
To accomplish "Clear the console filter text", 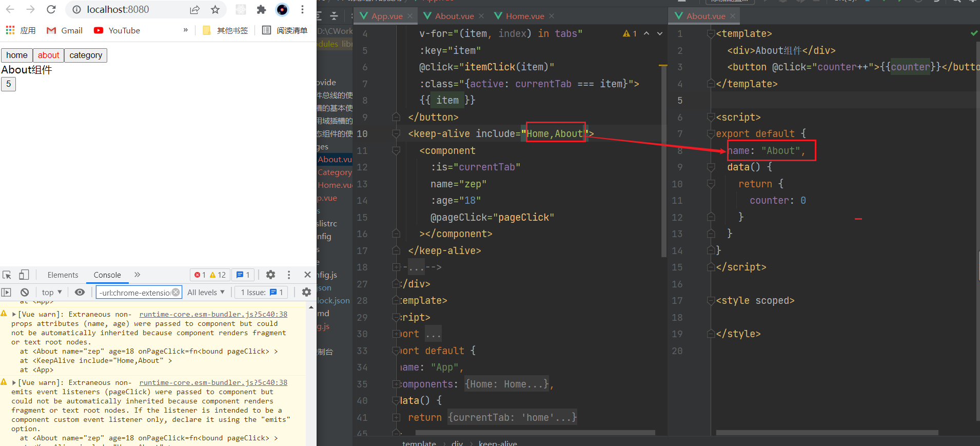I will (x=175, y=292).
